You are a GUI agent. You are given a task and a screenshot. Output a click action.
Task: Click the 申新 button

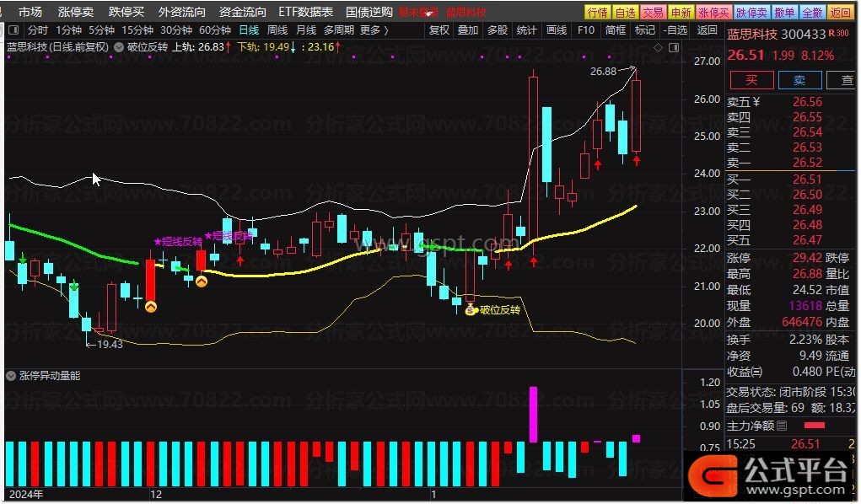681,12
